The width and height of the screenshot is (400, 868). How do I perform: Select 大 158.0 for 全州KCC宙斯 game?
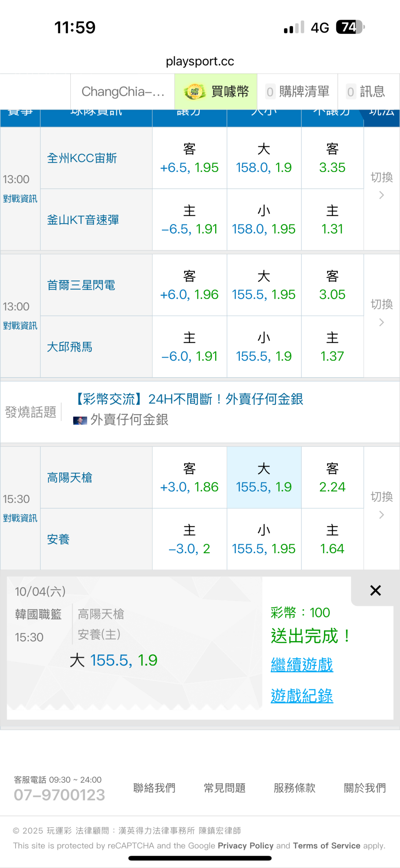click(264, 158)
